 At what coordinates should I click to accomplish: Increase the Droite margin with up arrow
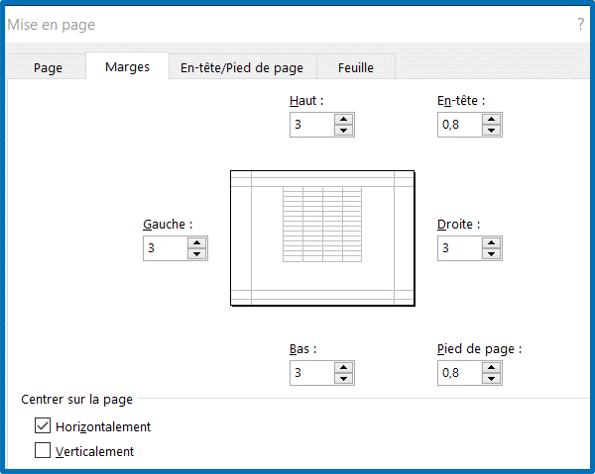pyautogui.click(x=491, y=243)
